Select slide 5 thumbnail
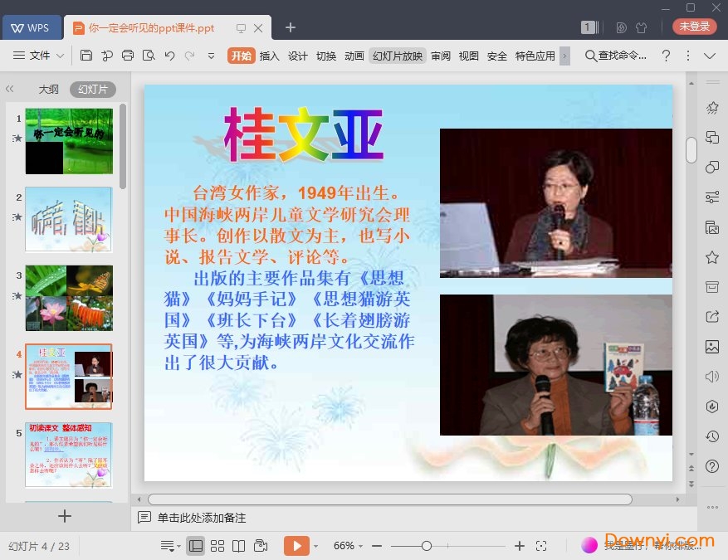This screenshot has width=728, height=560. pos(69,455)
